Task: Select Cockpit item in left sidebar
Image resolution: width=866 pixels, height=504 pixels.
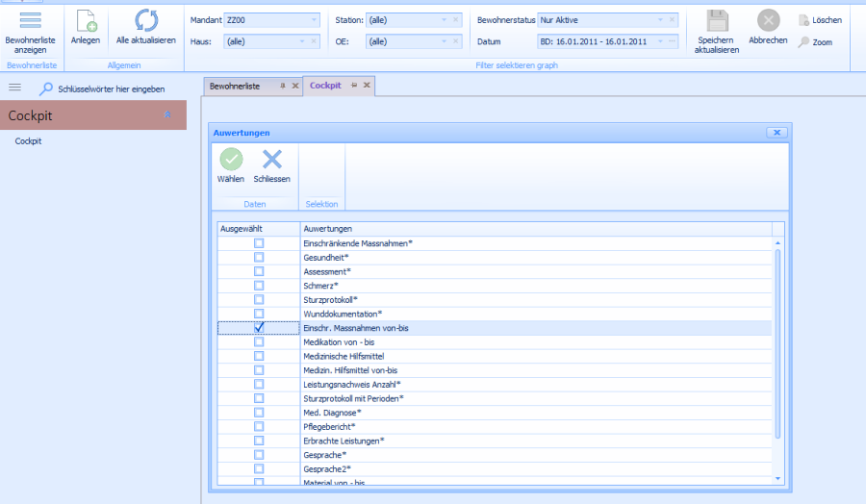Action: pos(29,141)
